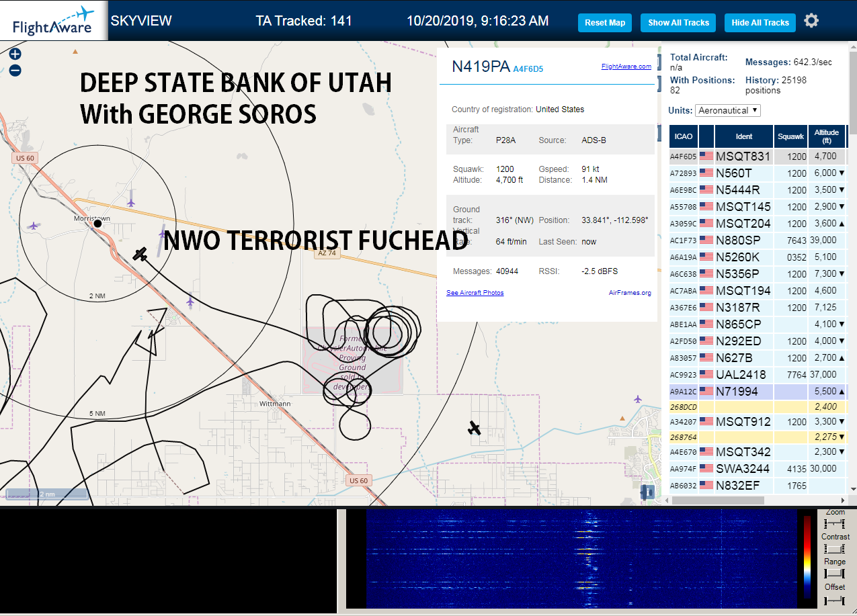
Task: Sort table by Squawk column header
Action: [790, 136]
